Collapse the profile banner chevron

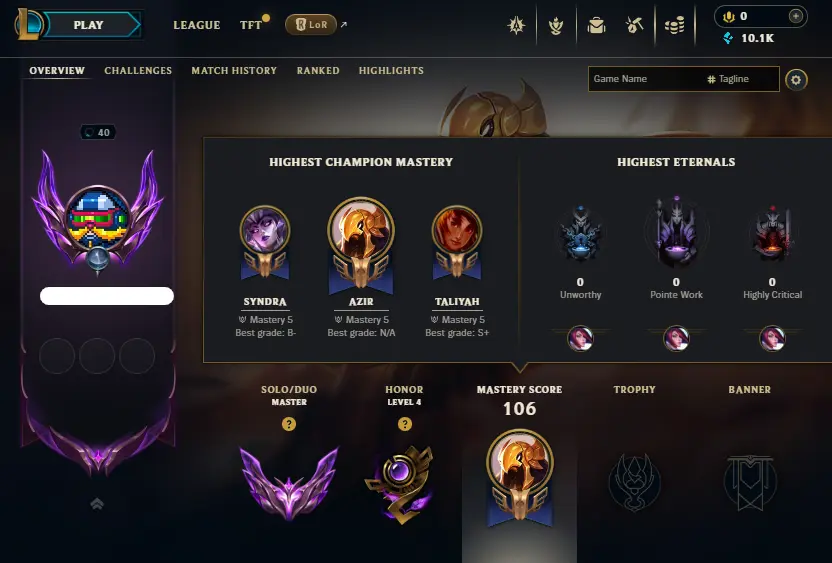tap(97, 503)
